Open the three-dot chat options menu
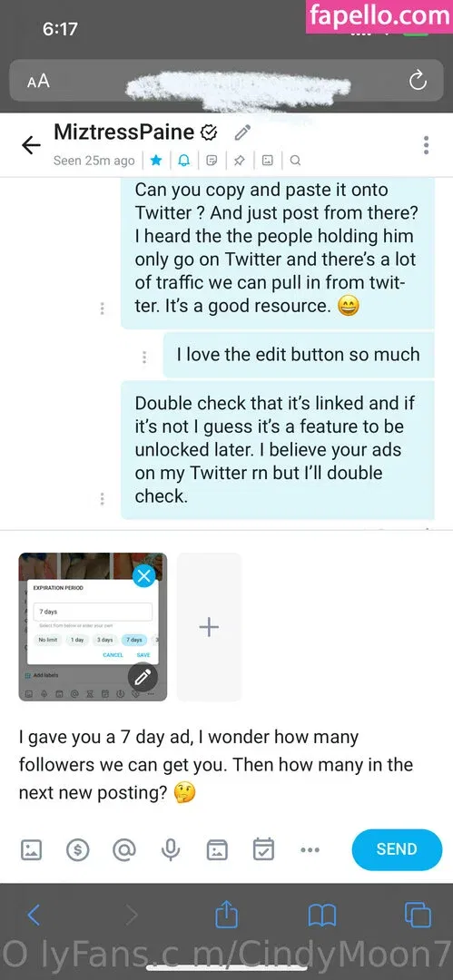Viewport: 453px width, 980px height. pos(426,145)
